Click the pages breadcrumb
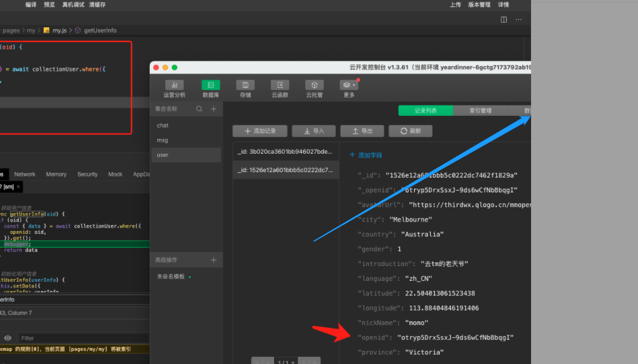 [x=11, y=30]
